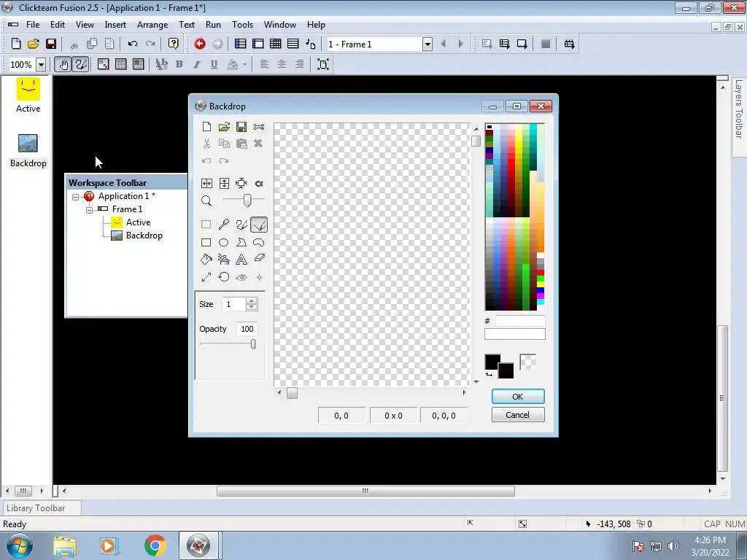Viewport: 747px width, 560px height.
Task: Select Active in Workspace Toolbar tree
Action: tap(138, 222)
